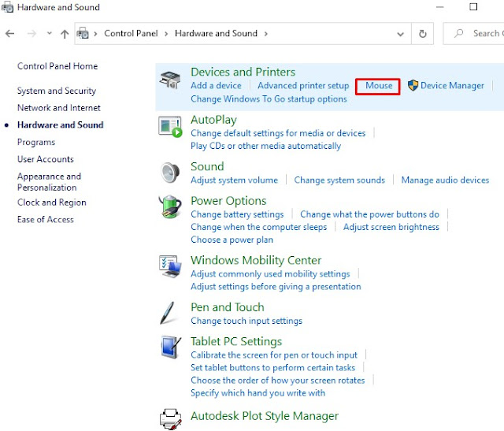Open Appearance and Personalization in sidebar

pos(49,182)
